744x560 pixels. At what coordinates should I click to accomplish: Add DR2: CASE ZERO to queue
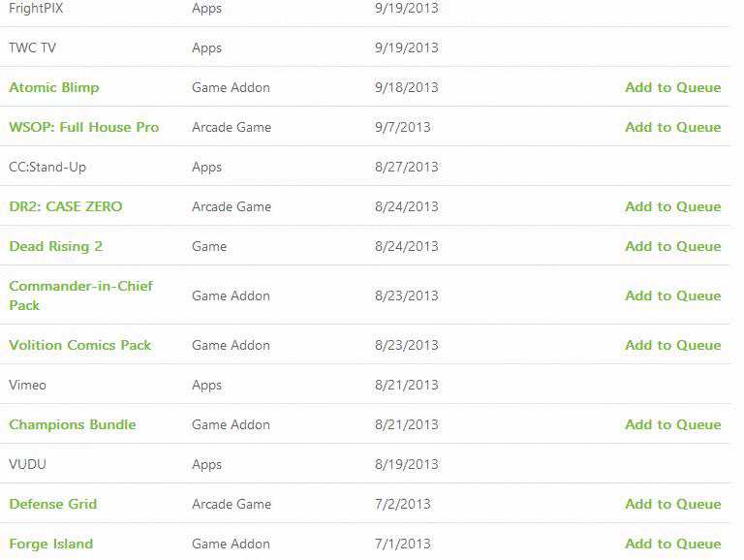(x=673, y=206)
